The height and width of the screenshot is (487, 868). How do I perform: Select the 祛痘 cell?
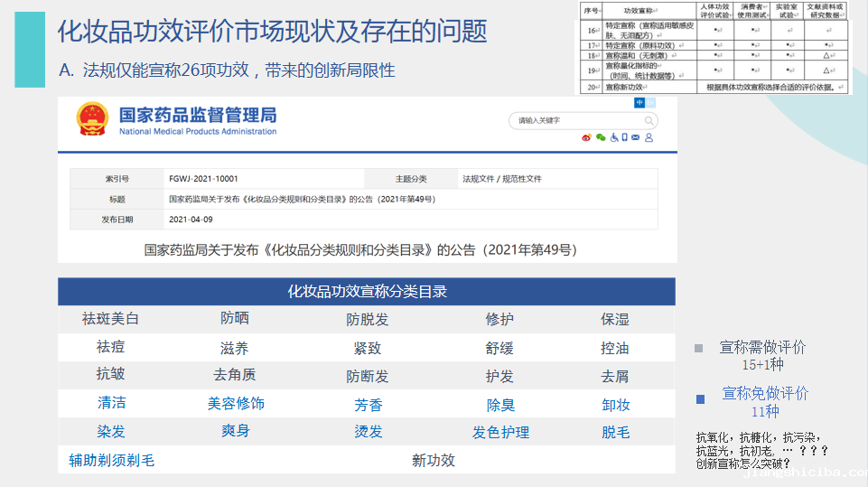click(x=110, y=347)
